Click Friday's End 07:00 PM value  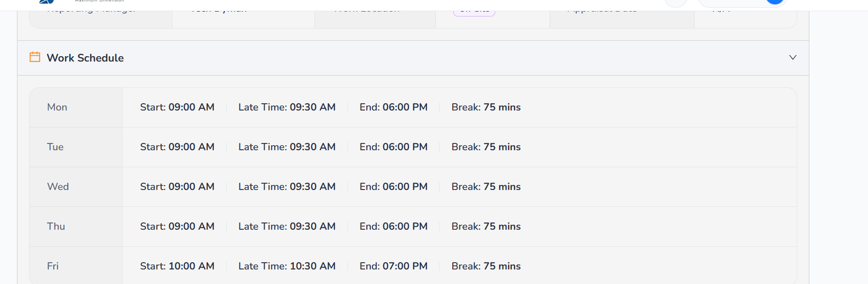(x=405, y=266)
